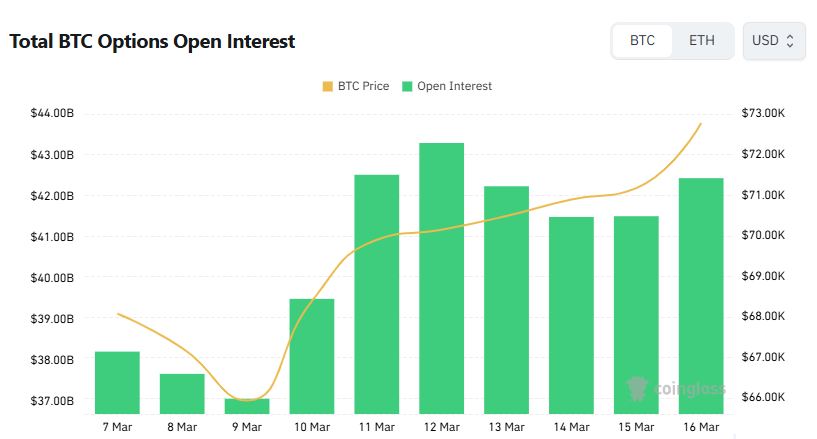
Task: Open the USD currency dropdown
Action: tap(773, 42)
